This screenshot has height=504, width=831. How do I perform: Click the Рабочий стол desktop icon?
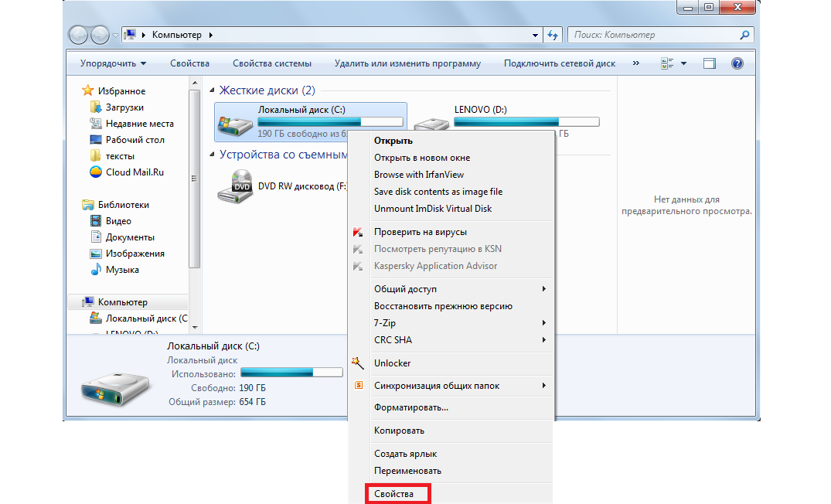[95, 140]
